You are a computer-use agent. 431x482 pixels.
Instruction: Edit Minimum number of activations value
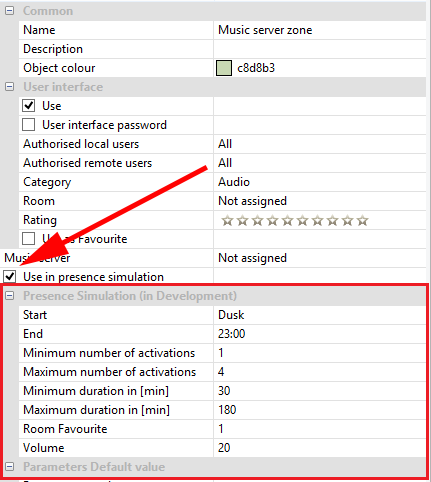pyautogui.click(x=319, y=353)
